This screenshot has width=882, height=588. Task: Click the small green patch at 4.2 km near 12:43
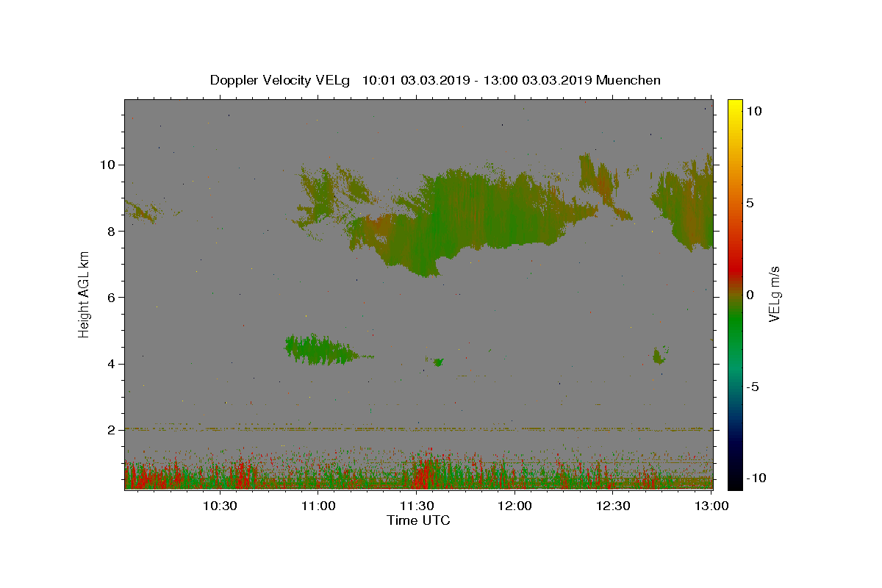coord(659,356)
